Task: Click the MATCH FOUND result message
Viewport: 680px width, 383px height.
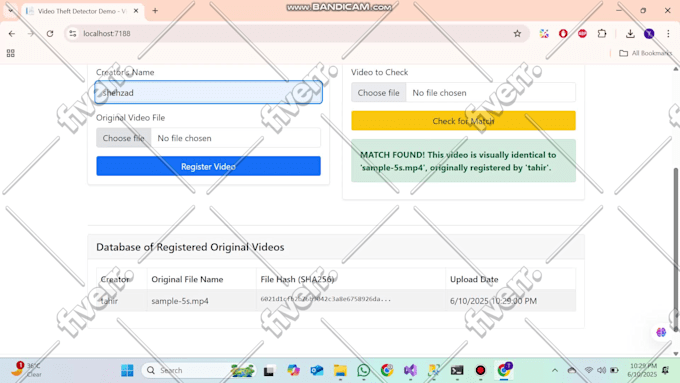Action: [463, 161]
